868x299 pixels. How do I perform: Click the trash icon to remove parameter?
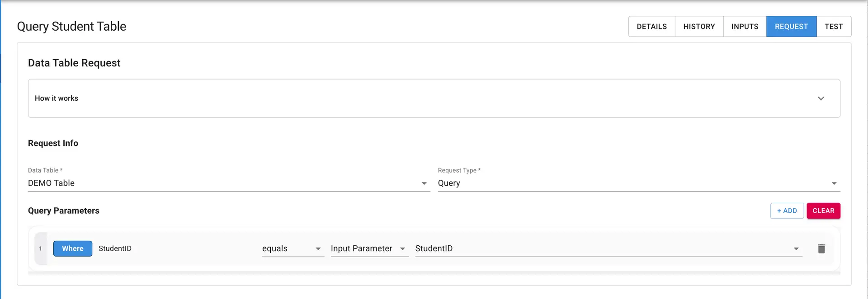(x=821, y=248)
